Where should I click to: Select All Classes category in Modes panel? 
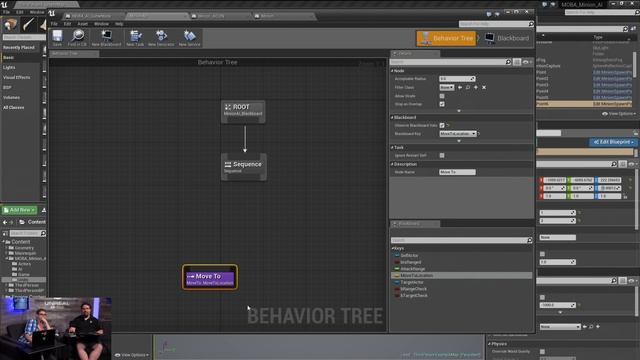pos(13,107)
